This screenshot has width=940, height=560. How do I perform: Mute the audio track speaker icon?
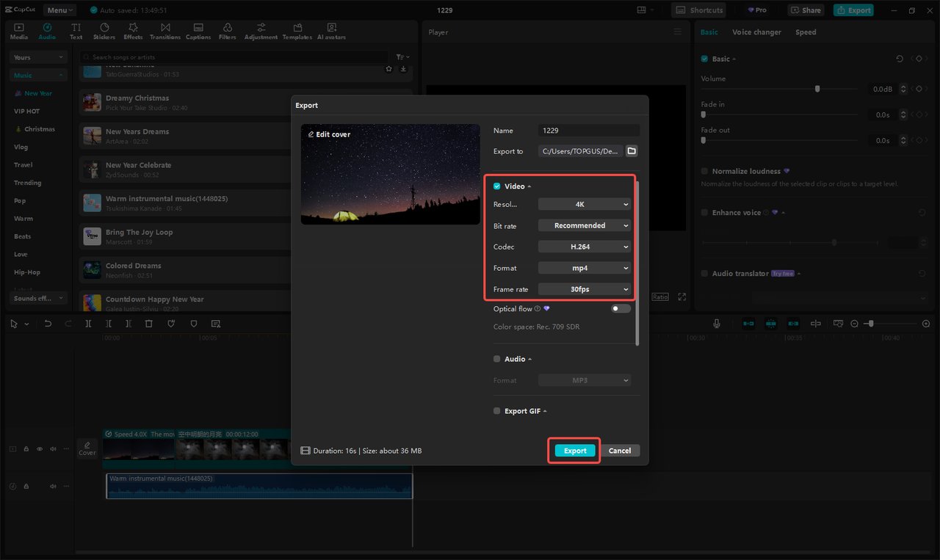click(53, 486)
